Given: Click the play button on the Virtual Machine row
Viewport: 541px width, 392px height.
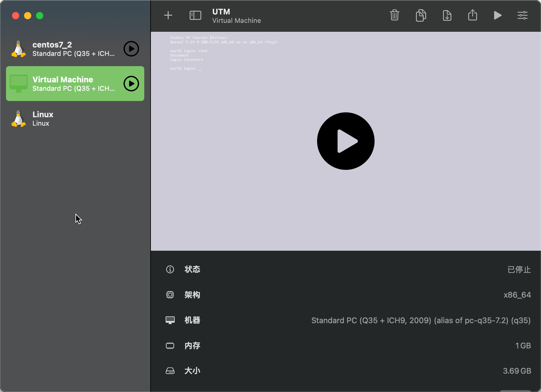Looking at the screenshot, I should (131, 84).
